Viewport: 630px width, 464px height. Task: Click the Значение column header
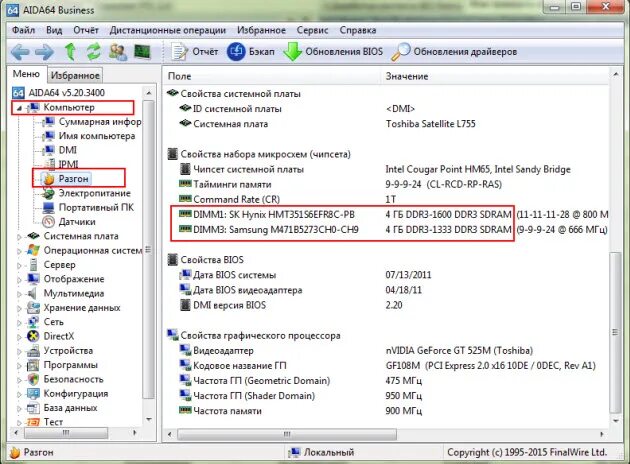[x=495, y=76]
